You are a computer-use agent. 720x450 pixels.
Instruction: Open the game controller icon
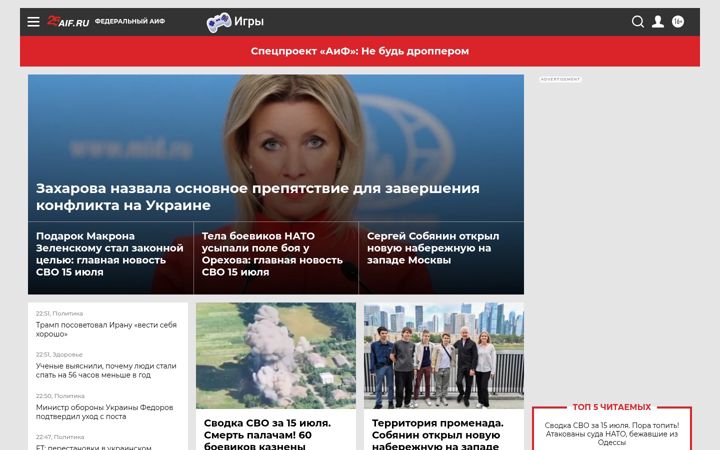point(219,22)
